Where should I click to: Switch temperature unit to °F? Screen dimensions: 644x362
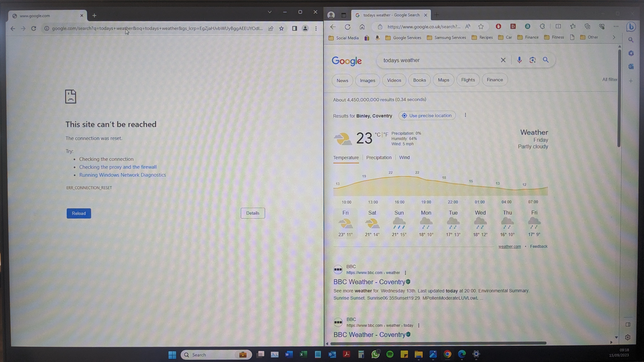coord(386,135)
